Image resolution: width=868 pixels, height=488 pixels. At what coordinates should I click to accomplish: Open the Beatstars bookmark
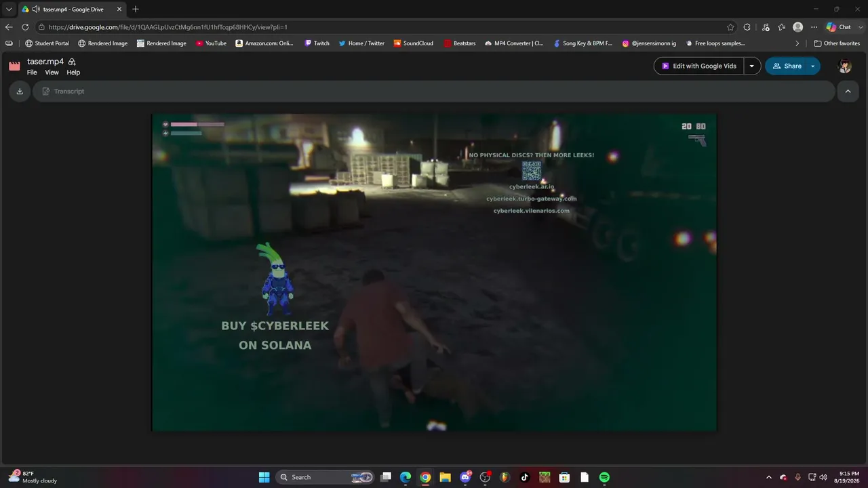(460, 43)
